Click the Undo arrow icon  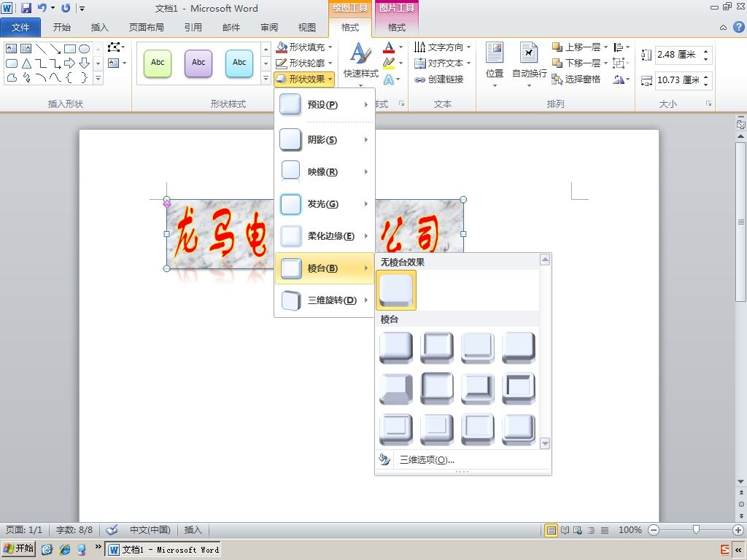[x=42, y=7]
